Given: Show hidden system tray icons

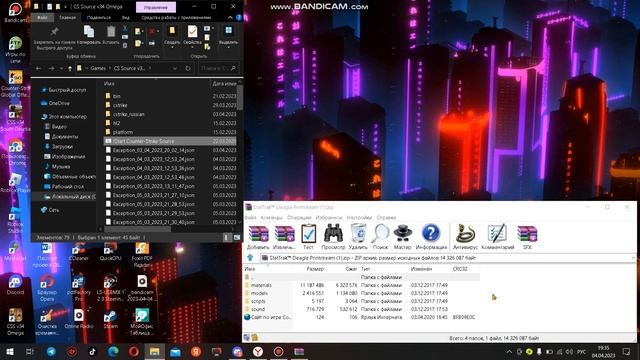Looking at the screenshot, I should [x=509, y=351].
